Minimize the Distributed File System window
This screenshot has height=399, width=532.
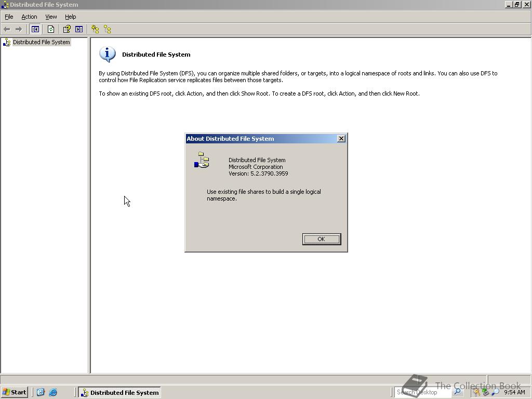pos(508,4)
